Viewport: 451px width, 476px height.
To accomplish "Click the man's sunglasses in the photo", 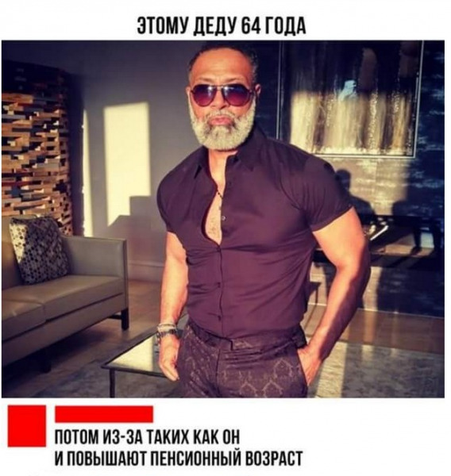I will tap(222, 95).
